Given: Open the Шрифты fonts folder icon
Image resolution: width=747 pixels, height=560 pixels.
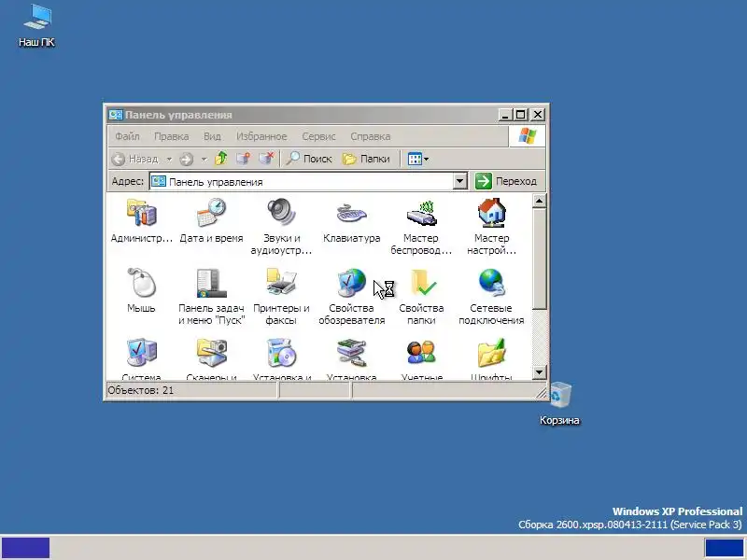Looking at the screenshot, I should (492, 353).
